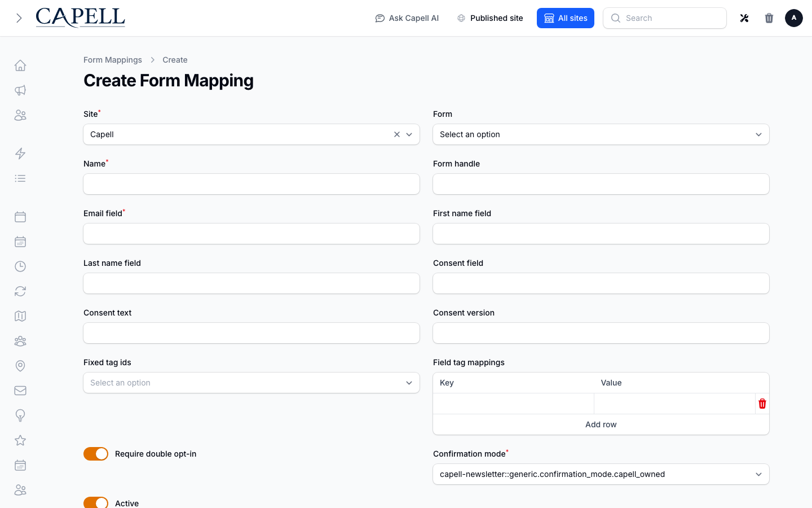Open the three-person group sidebar icon

pyautogui.click(x=20, y=341)
